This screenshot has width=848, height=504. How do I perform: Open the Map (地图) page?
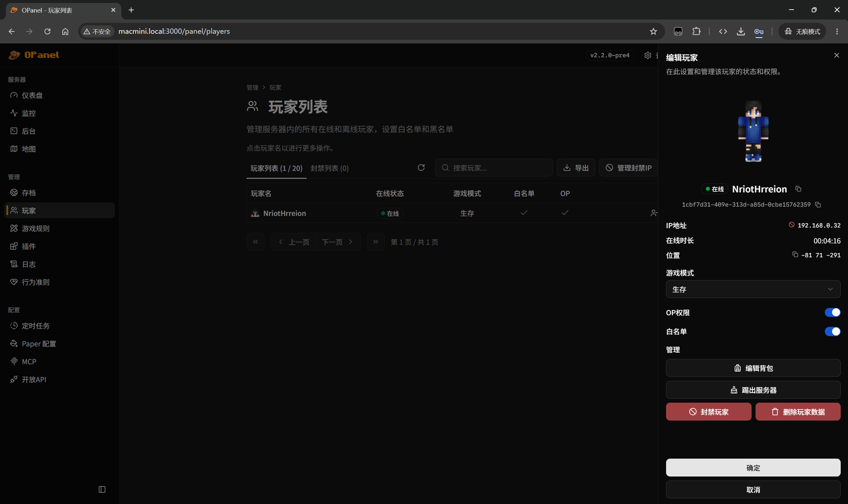(59, 149)
